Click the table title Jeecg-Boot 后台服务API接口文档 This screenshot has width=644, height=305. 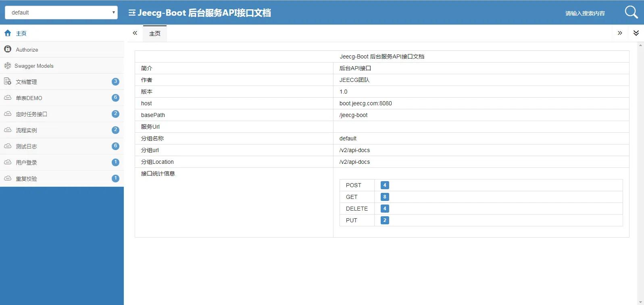click(x=382, y=56)
